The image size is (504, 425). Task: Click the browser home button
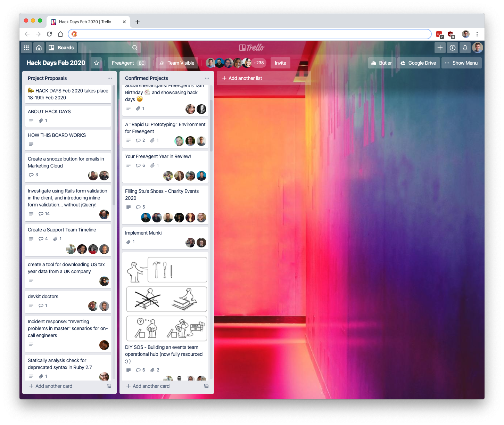60,34
